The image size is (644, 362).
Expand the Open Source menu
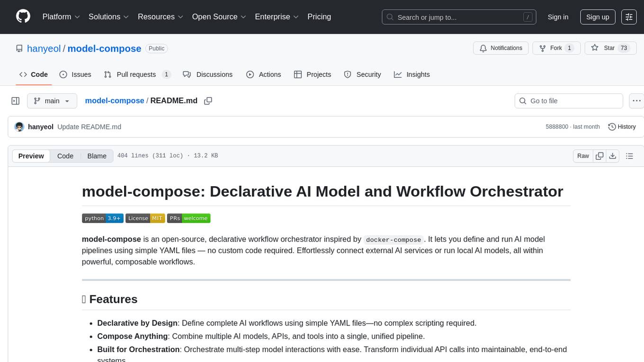(x=219, y=17)
